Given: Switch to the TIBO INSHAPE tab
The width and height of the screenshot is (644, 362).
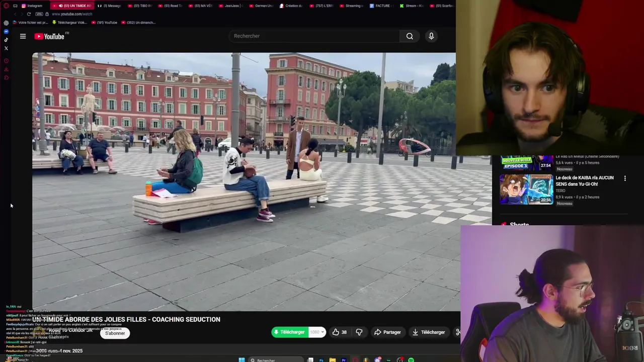Looking at the screenshot, I should [140, 6].
